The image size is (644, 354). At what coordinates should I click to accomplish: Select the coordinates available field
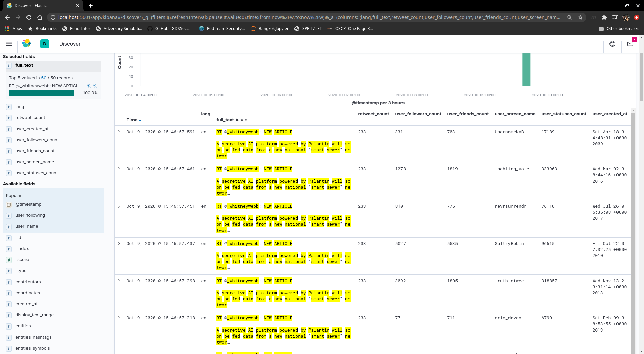pos(28,293)
